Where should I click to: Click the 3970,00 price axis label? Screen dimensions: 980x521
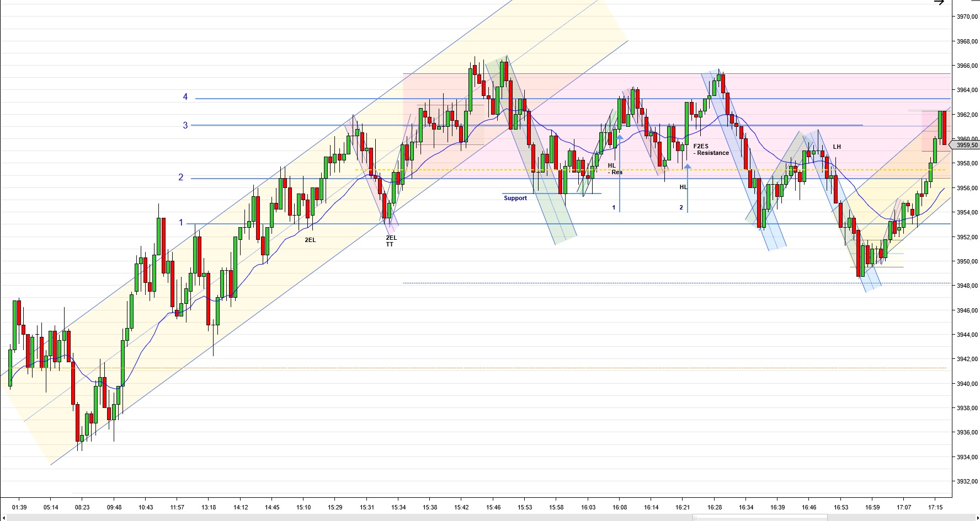[x=967, y=17]
